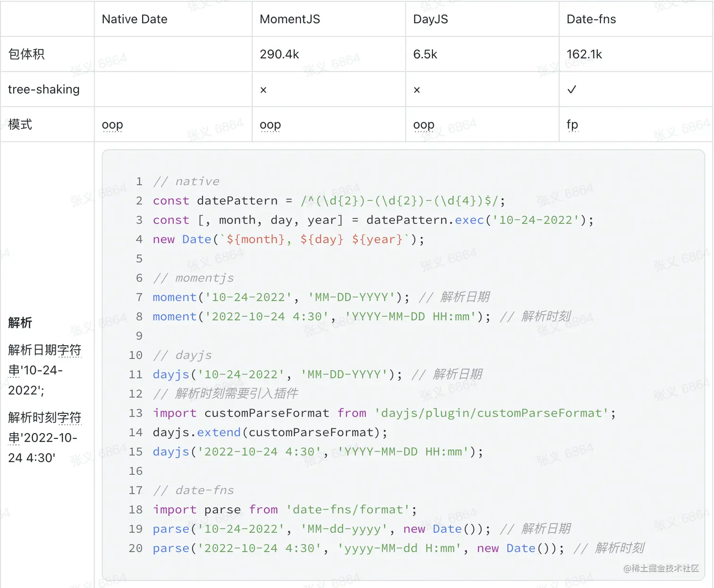The width and height of the screenshot is (714, 588).
Task: Click line number 10 in code block
Action: (x=136, y=355)
